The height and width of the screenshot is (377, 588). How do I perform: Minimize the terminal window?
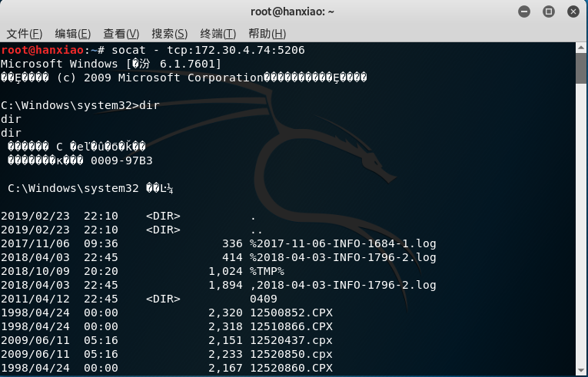point(524,12)
